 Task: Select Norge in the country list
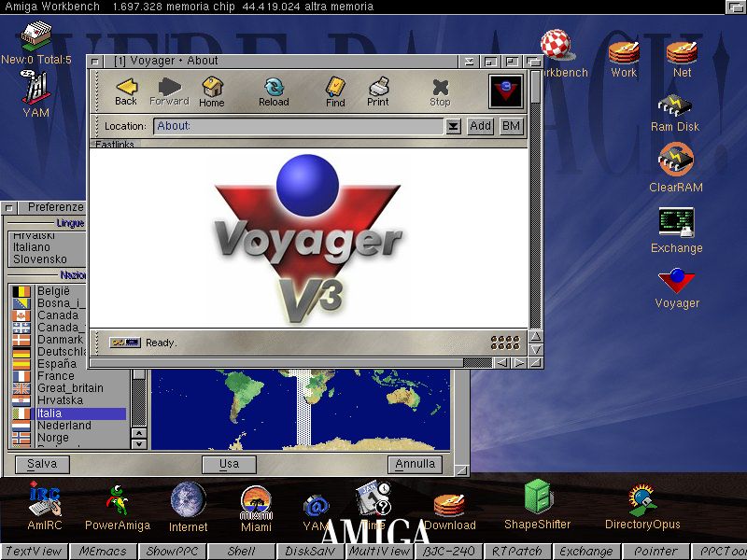[x=53, y=438]
